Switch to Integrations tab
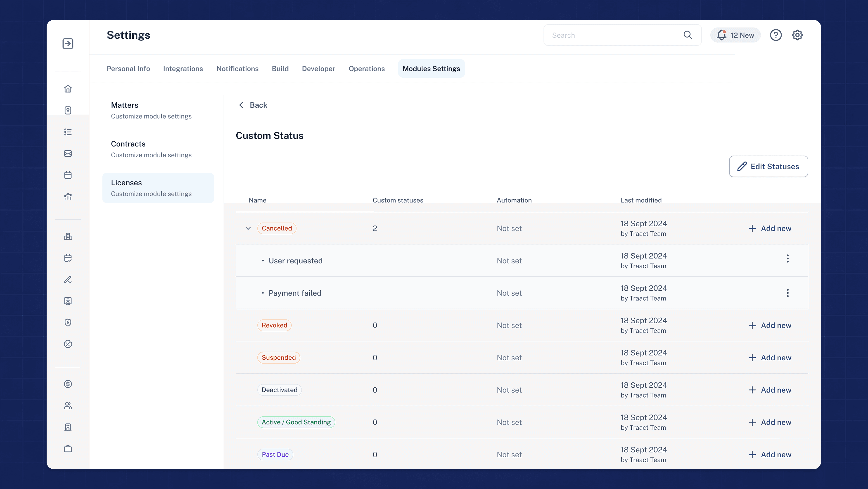Viewport: 868px width, 489px height. pos(183,68)
